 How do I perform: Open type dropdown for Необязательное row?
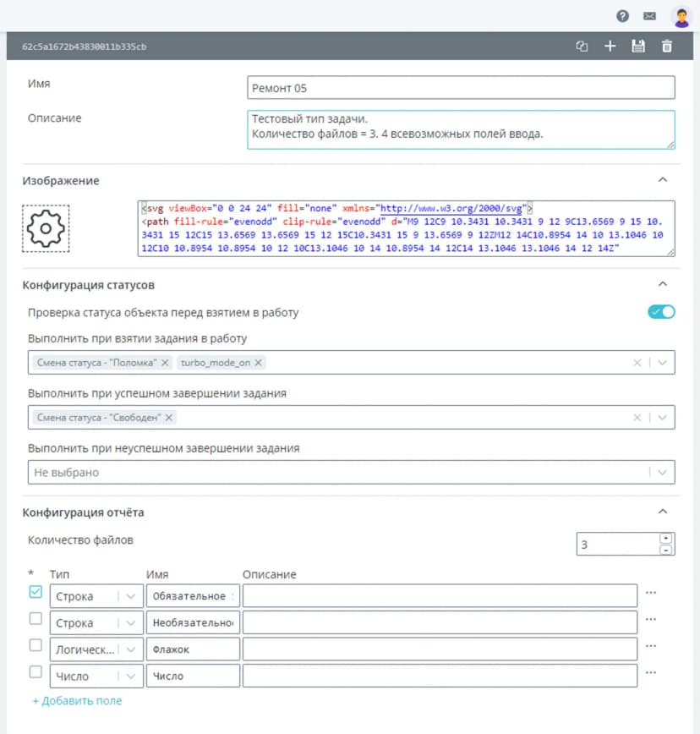point(96,623)
